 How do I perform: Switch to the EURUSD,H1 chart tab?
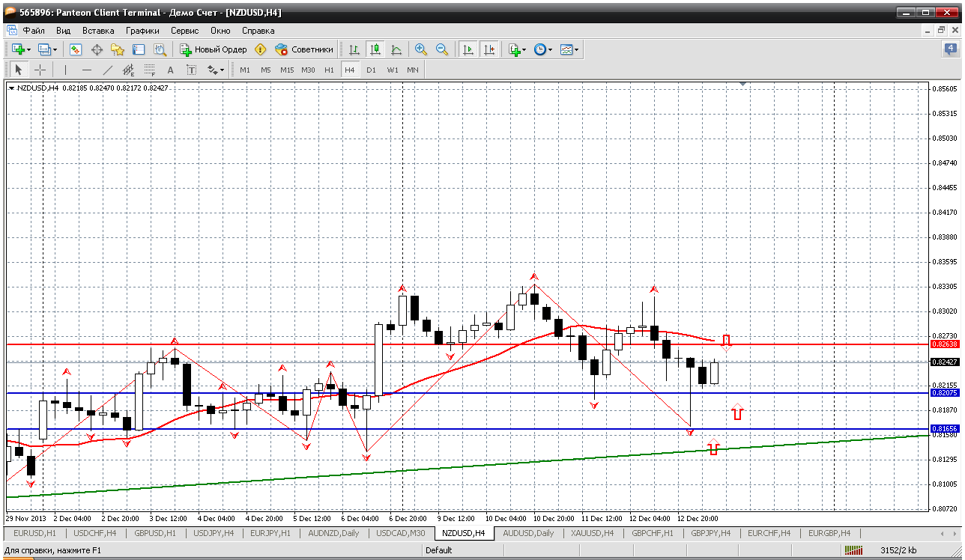point(35,533)
